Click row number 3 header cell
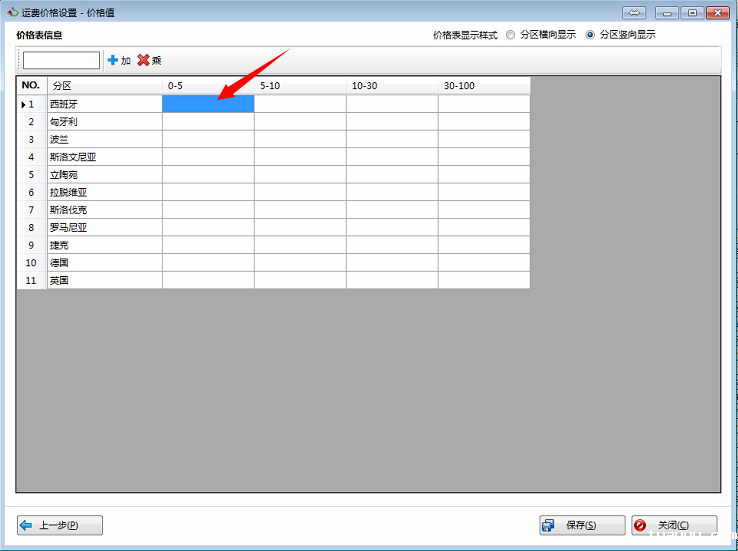The height and width of the screenshot is (551, 738). point(32,139)
